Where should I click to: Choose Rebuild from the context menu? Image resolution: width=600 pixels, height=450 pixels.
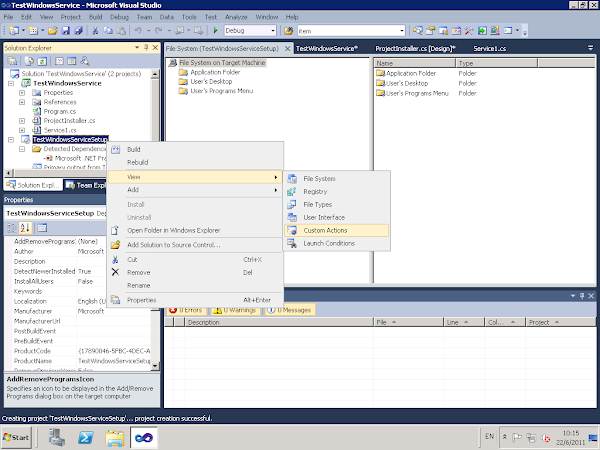pos(196,163)
